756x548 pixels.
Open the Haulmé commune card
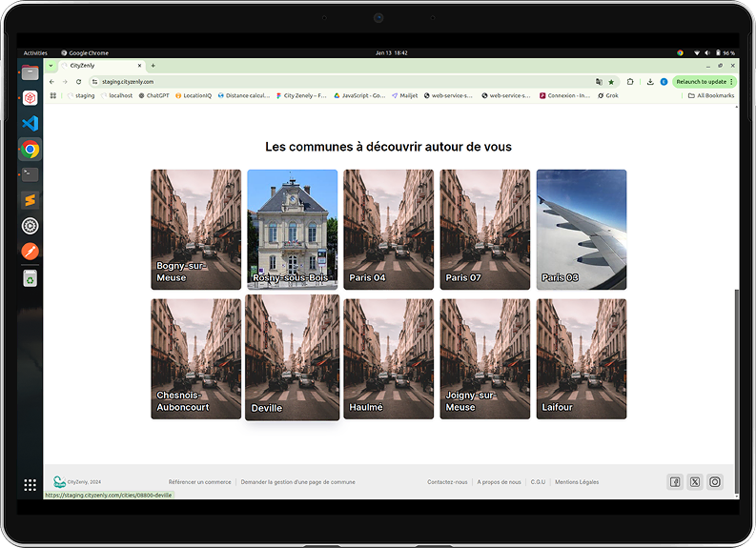pyautogui.click(x=389, y=359)
